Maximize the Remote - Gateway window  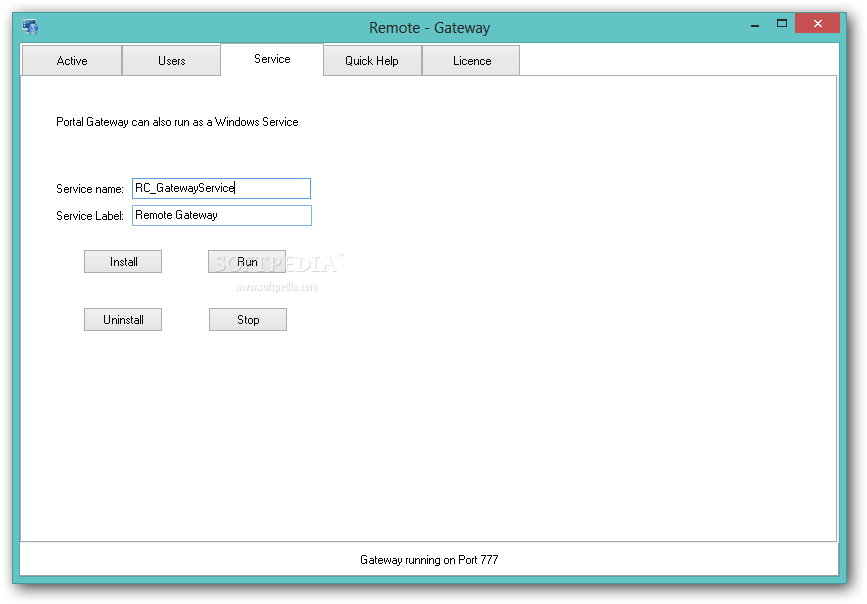[x=782, y=23]
